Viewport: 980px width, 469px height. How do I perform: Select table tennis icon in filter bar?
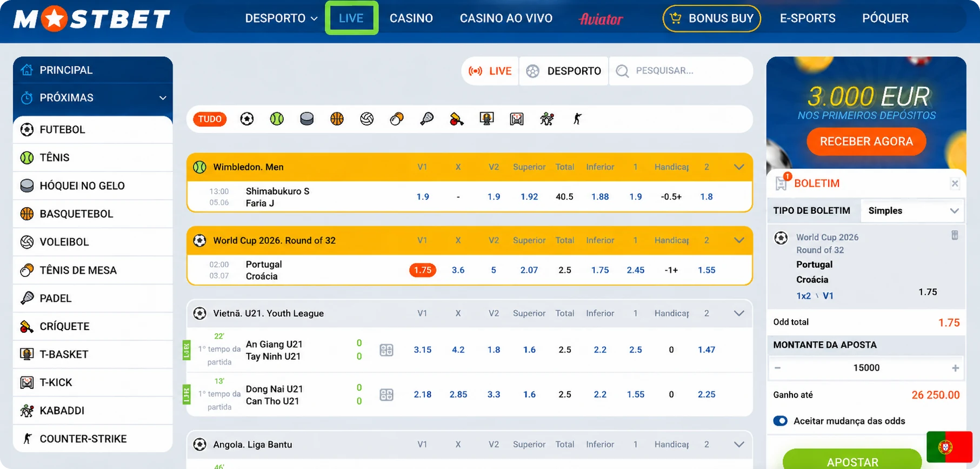point(397,119)
